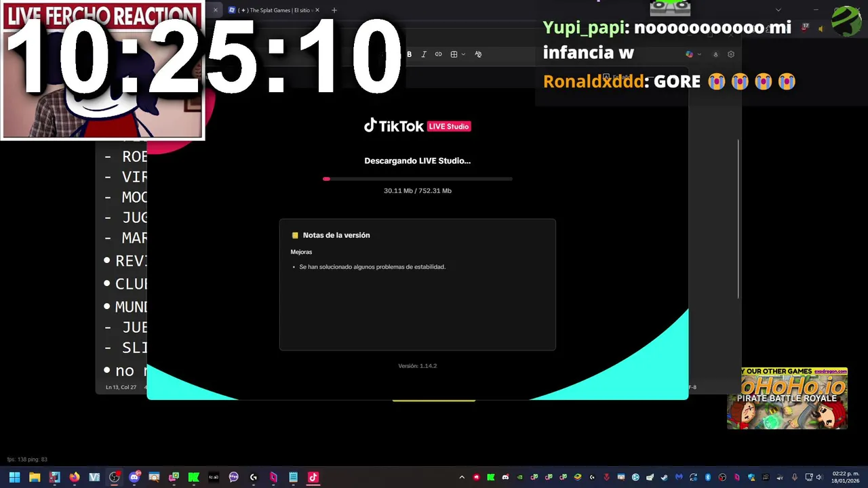Viewport: 868px width, 488px height.
Task: Open the Logitech G HUB taskbar icon
Action: (x=254, y=477)
